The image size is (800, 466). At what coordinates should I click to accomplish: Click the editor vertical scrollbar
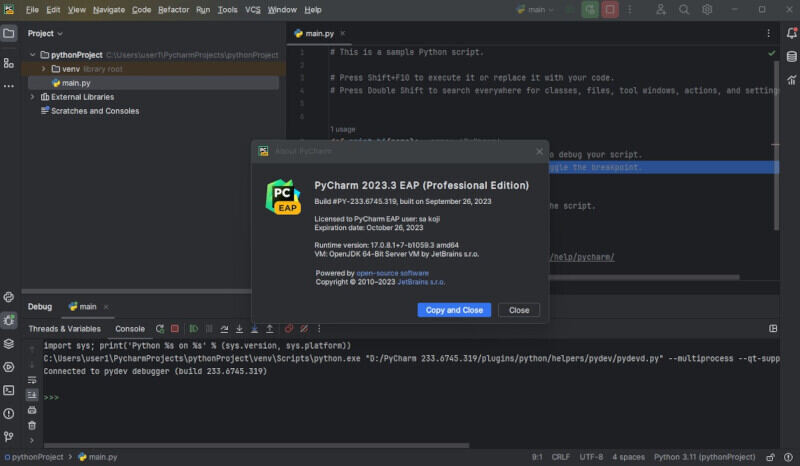[776, 145]
